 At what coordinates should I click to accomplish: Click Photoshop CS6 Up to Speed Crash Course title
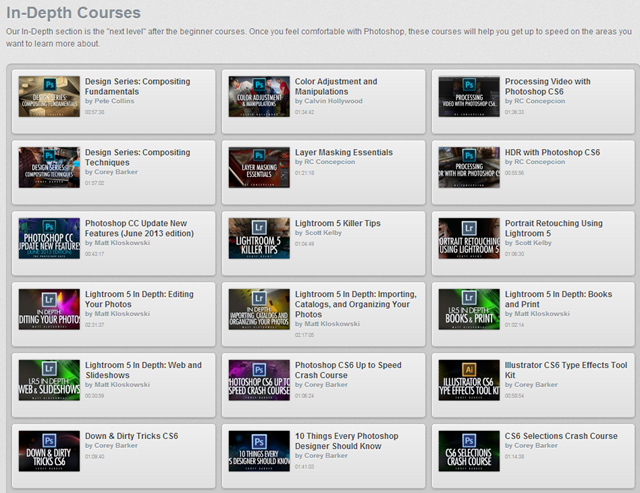pos(348,371)
